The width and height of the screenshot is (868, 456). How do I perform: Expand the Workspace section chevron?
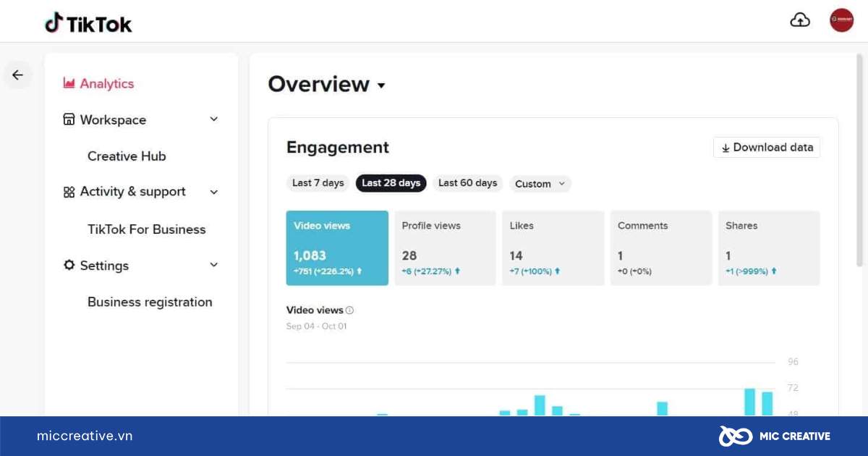pyautogui.click(x=213, y=119)
